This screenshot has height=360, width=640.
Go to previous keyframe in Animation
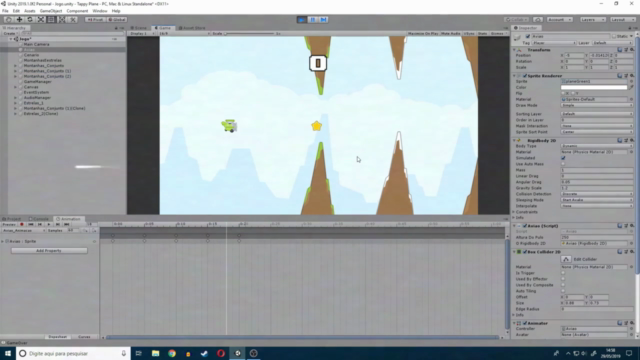pyautogui.click(x=40, y=224)
